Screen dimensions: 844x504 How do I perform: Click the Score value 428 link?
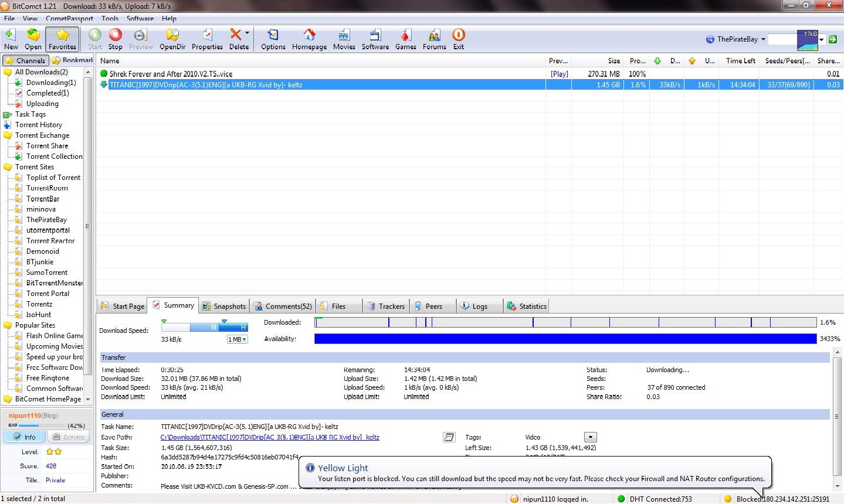pyautogui.click(x=51, y=466)
